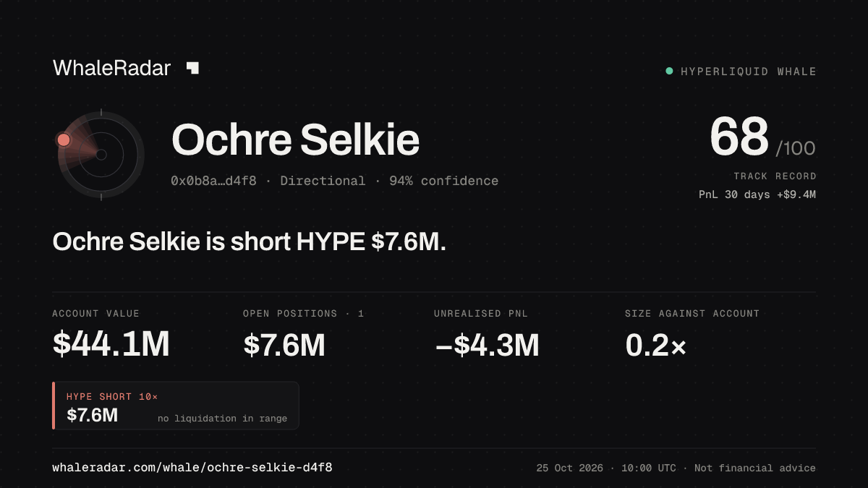868x488 pixels.
Task: Click the radar avatar graphic
Action: (x=101, y=154)
